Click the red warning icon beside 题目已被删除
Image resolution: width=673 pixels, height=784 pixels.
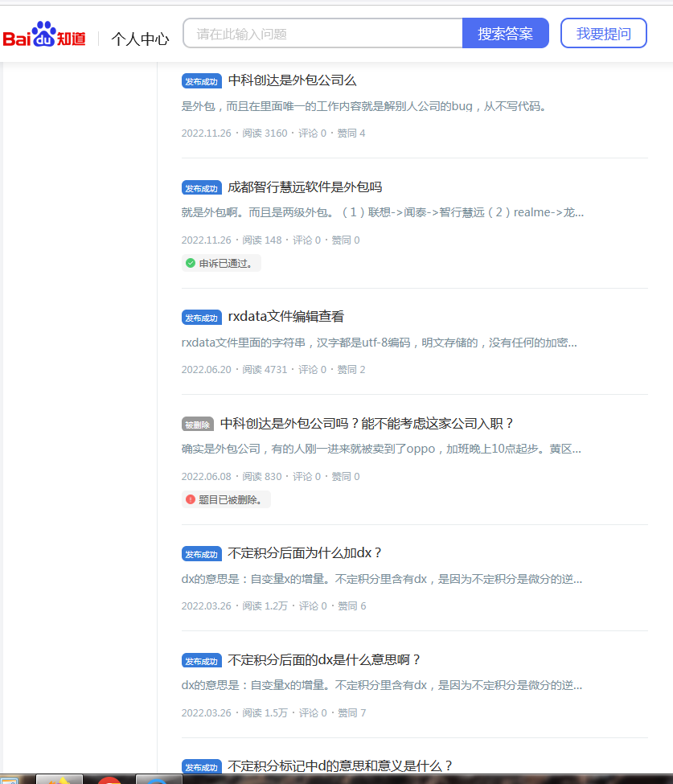point(191,499)
